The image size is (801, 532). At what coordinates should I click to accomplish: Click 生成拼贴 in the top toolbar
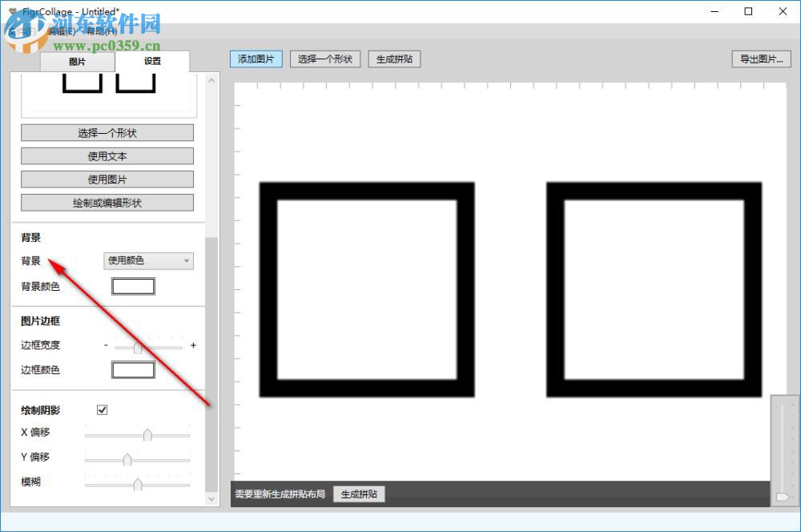tap(393, 58)
